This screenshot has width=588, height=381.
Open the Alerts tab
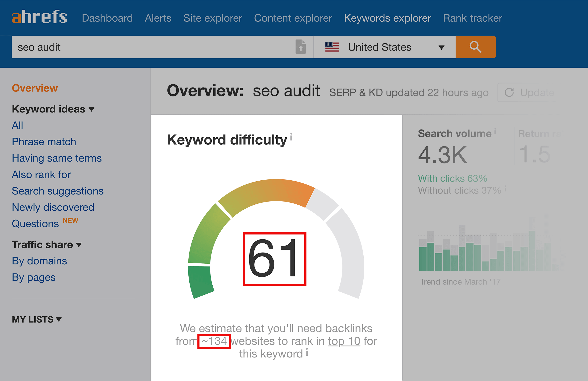point(158,18)
